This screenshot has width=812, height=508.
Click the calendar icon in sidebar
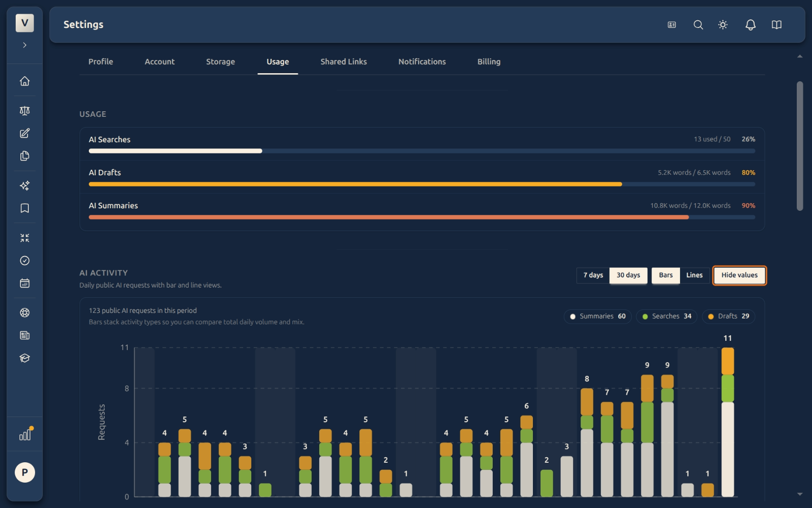[24, 283]
